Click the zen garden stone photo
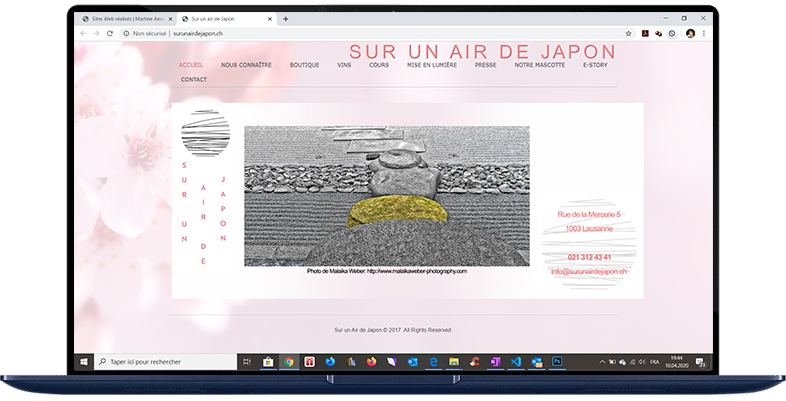 coord(386,195)
